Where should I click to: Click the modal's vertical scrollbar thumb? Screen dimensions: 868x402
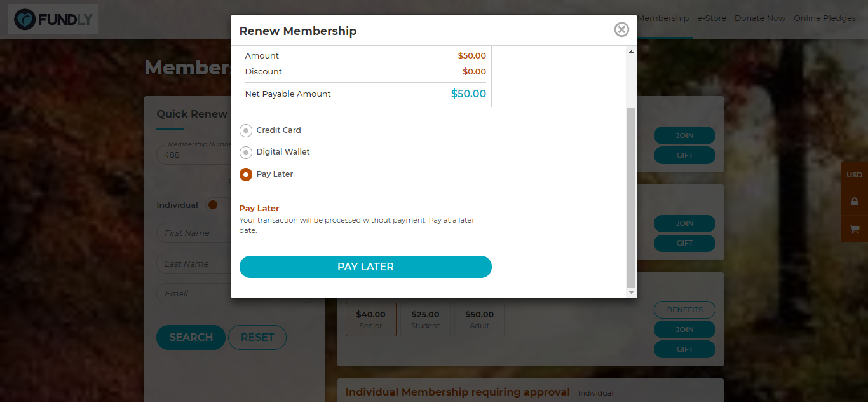[631, 197]
